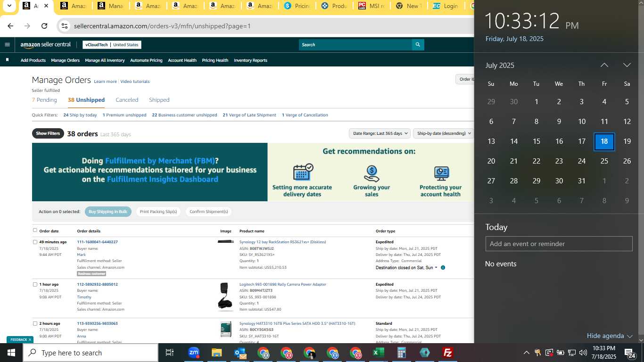
Task: Click the July 2025 month header
Action: tap(500, 65)
